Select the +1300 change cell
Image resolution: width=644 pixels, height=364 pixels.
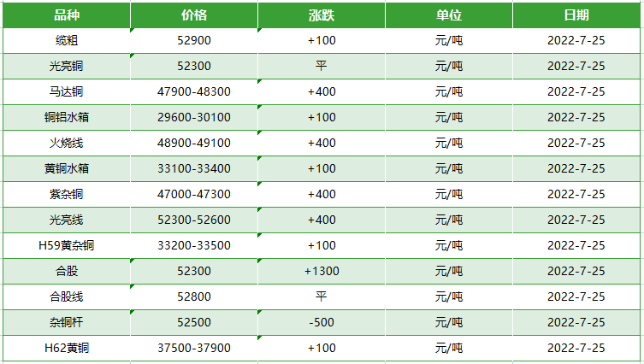[x=322, y=272]
